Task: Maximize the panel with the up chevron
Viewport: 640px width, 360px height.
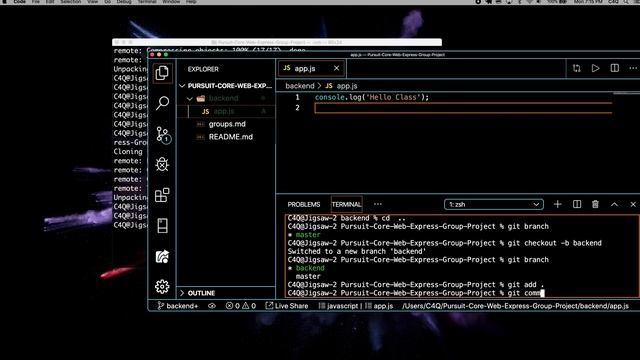Action: [614, 204]
